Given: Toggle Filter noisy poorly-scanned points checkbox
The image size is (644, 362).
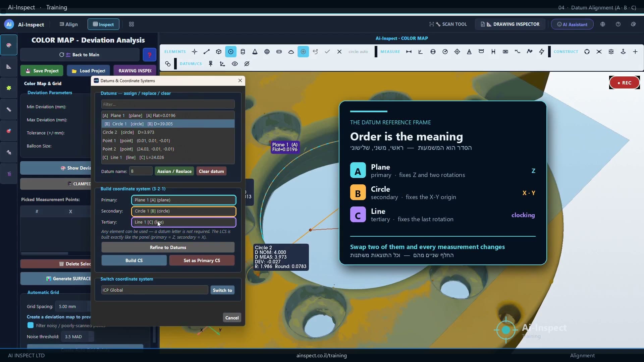Looking at the screenshot, I should tap(31, 325).
